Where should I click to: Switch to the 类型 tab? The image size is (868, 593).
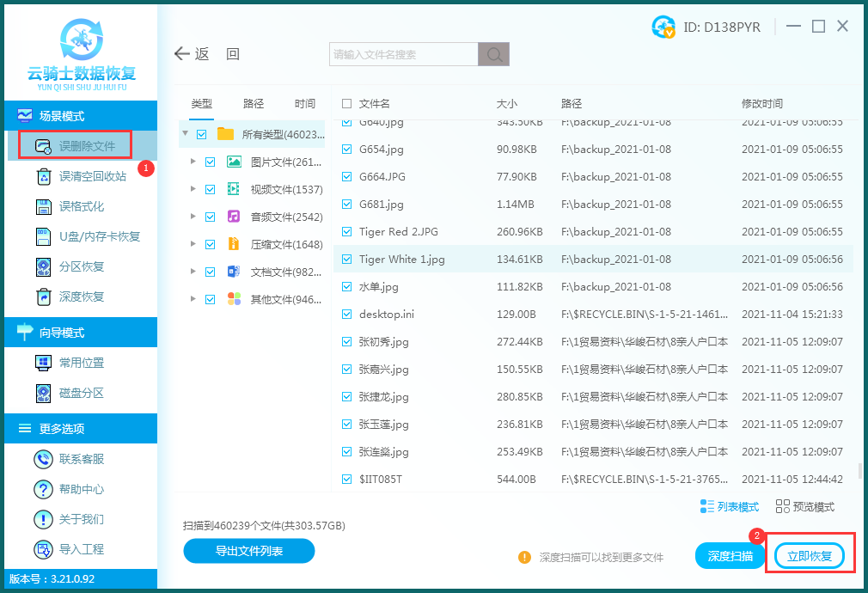point(201,103)
